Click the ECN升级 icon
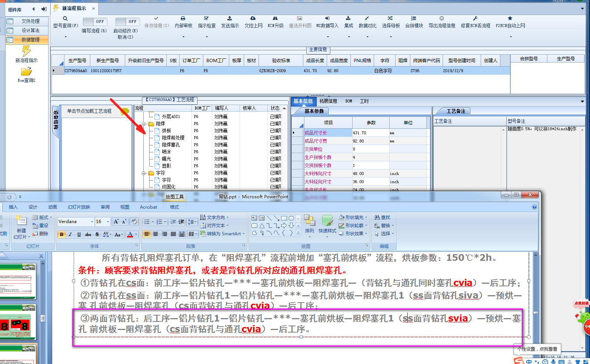The image size is (590, 364). click(x=275, y=18)
